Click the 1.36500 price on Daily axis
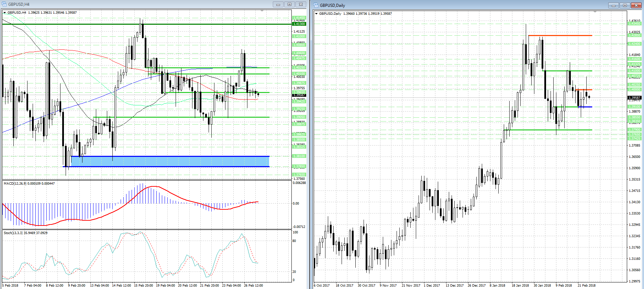Image resolution: width=644 pixels, height=289 pixels. click(x=634, y=157)
